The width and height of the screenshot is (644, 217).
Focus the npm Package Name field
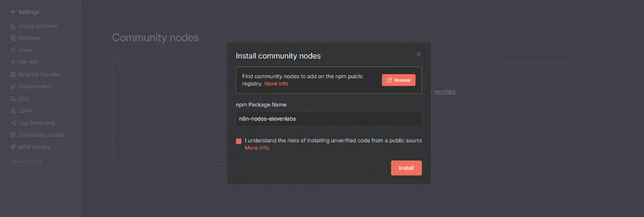[x=328, y=119]
